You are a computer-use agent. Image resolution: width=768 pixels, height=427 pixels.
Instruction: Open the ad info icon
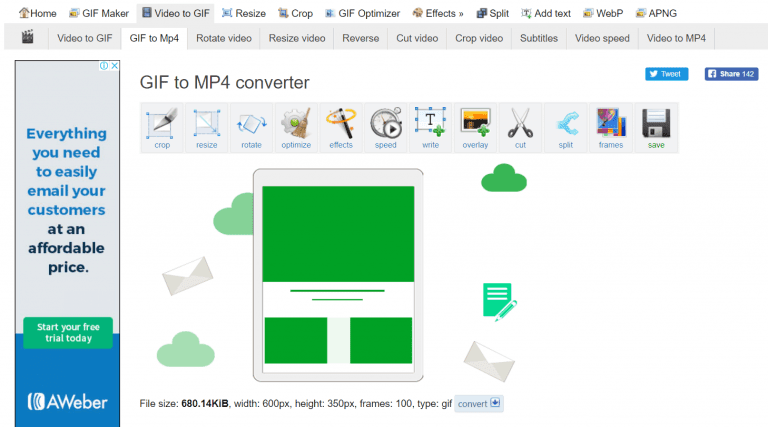pyautogui.click(x=104, y=66)
